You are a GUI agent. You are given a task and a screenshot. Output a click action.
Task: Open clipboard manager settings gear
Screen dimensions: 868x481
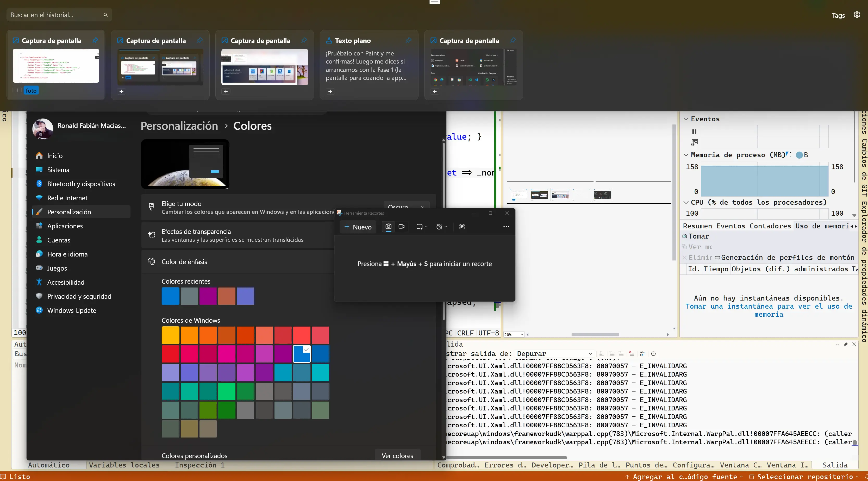(857, 15)
